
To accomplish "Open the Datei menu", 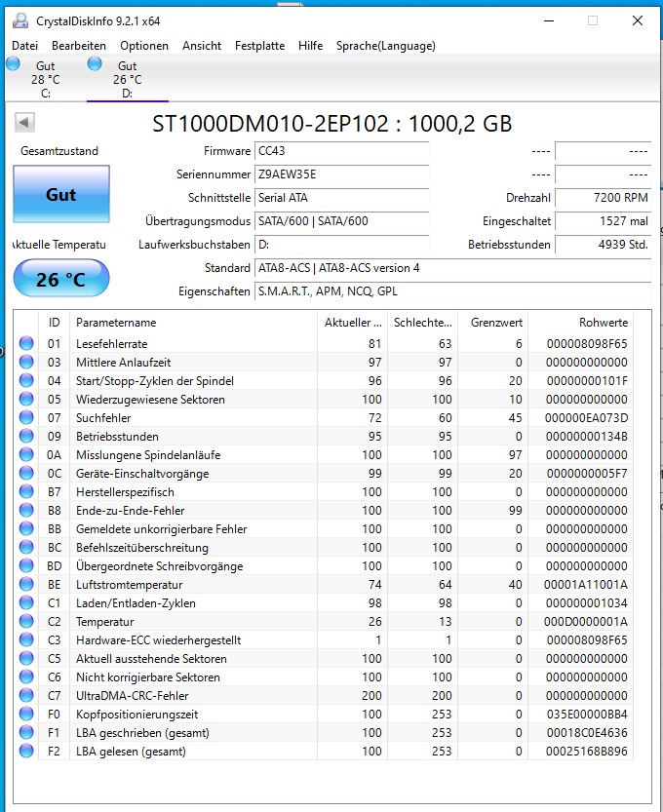I will point(25,46).
